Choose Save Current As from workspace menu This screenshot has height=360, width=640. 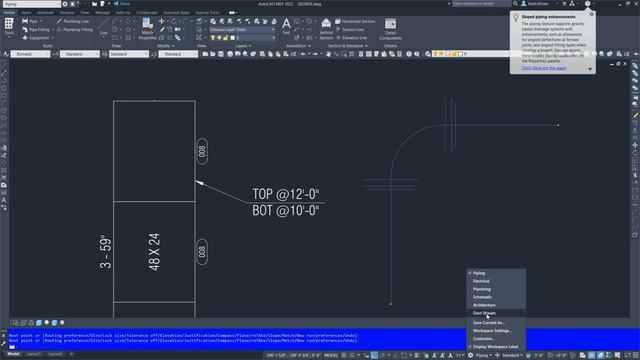(488, 322)
